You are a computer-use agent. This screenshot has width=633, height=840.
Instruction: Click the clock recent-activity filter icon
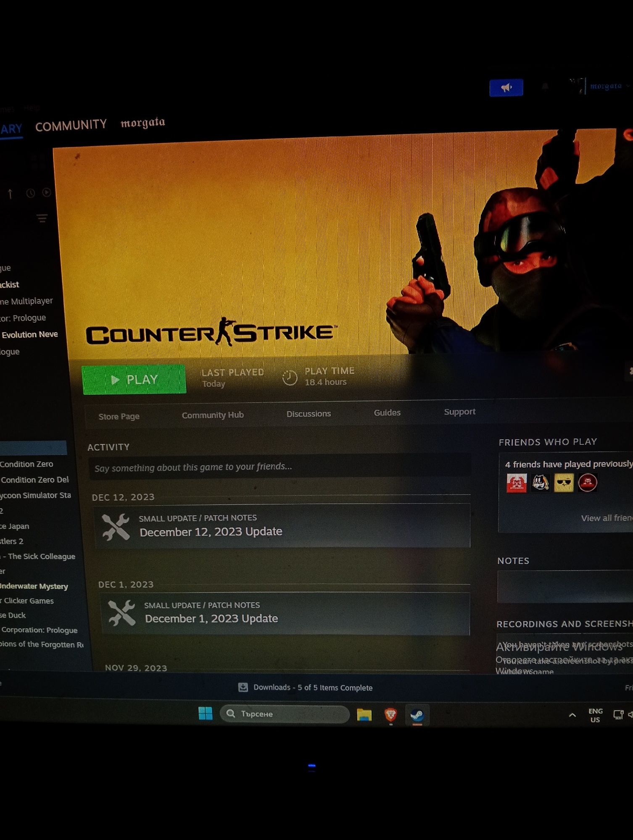point(30,193)
